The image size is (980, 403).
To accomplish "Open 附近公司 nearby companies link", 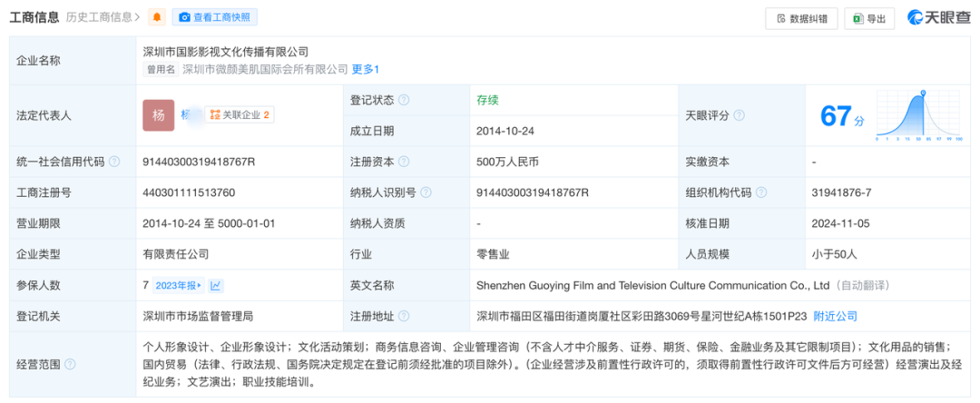I will point(835,316).
